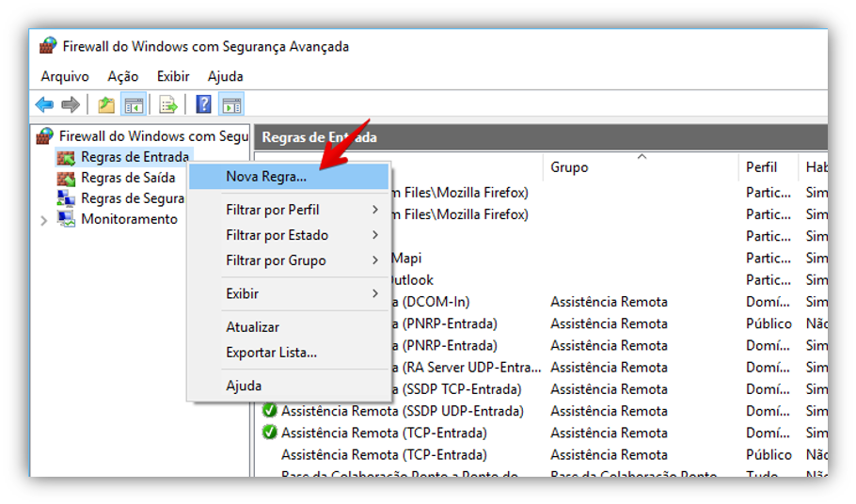856x504 pixels.
Task: Click Atualizar in the context menu
Action: tap(252, 327)
